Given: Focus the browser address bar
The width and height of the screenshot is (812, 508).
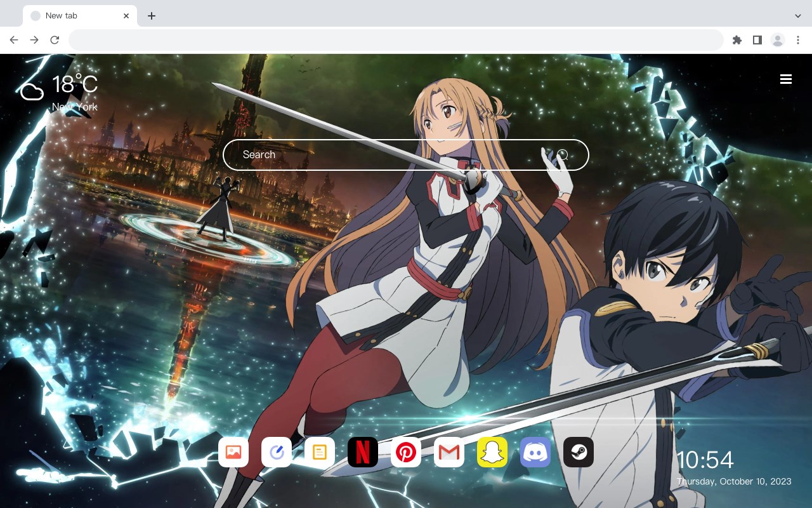Looking at the screenshot, I should pos(396,40).
